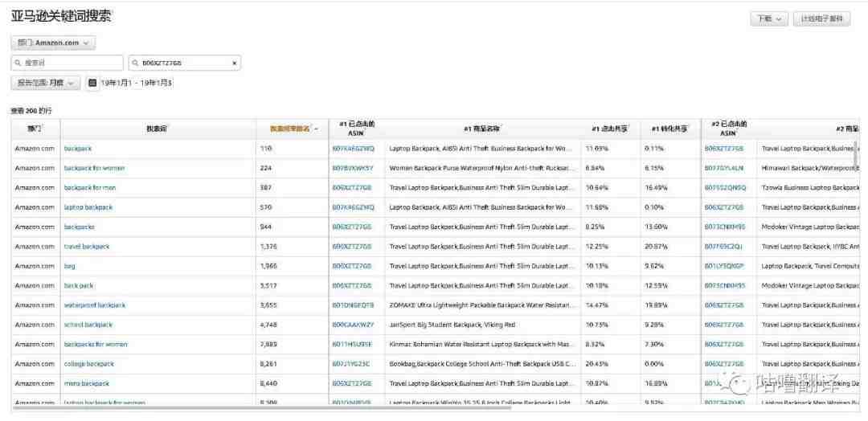
Task: Toggle the sort arrow on search frequency rank
Action: point(316,129)
